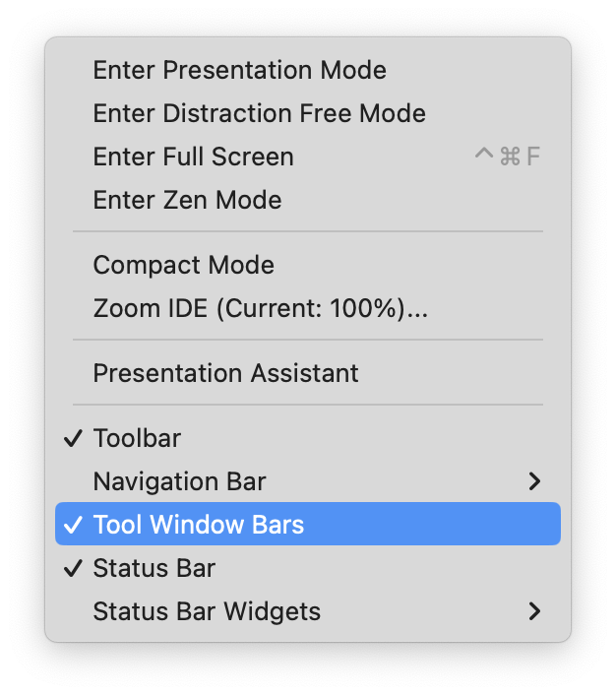Click the checkmark beside Toolbar
Image resolution: width=616 pixels, height=695 pixels.
tap(72, 439)
